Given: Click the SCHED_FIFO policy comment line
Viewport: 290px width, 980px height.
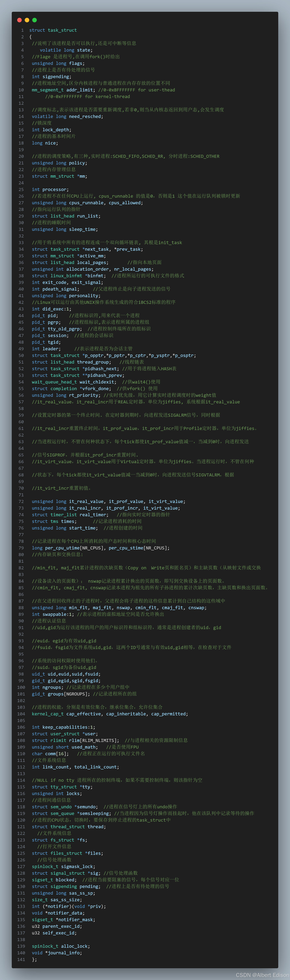Looking at the screenshot, I should [125, 156].
